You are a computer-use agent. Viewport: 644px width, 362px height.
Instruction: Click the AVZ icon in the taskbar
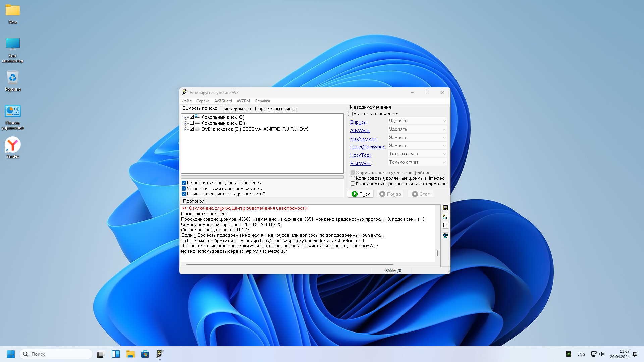[160, 354]
